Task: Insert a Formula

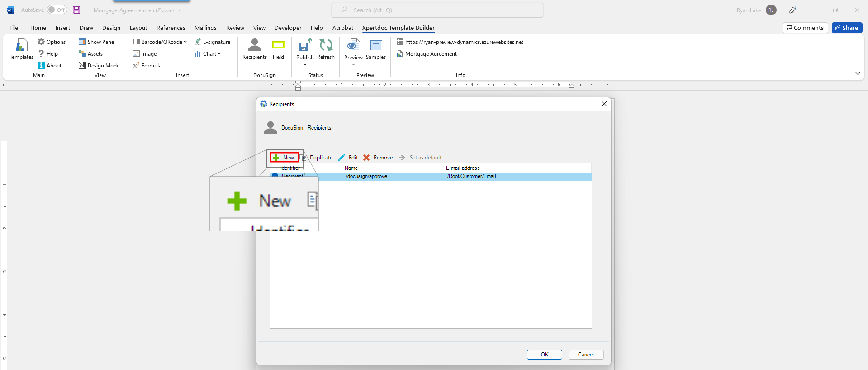Action: point(147,65)
